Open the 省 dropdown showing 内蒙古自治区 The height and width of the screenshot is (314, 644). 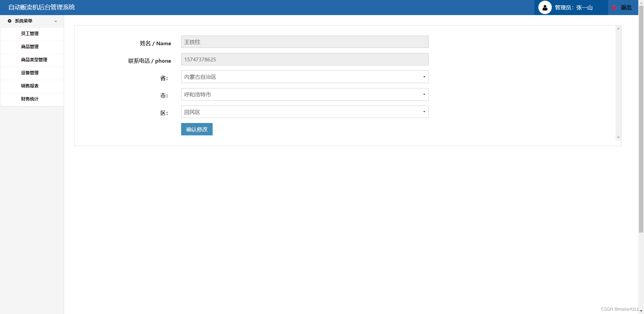tap(305, 77)
